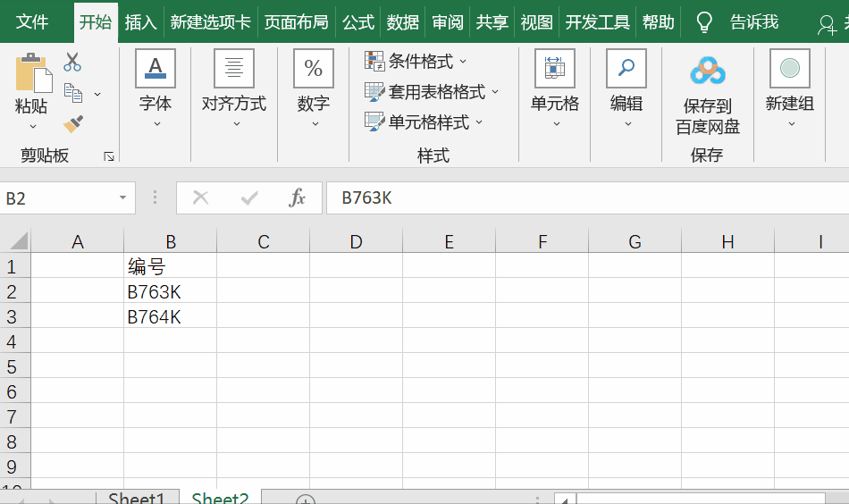The image size is (849, 504).
Task: Click the cancel X in formula bar
Action: (x=201, y=197)
